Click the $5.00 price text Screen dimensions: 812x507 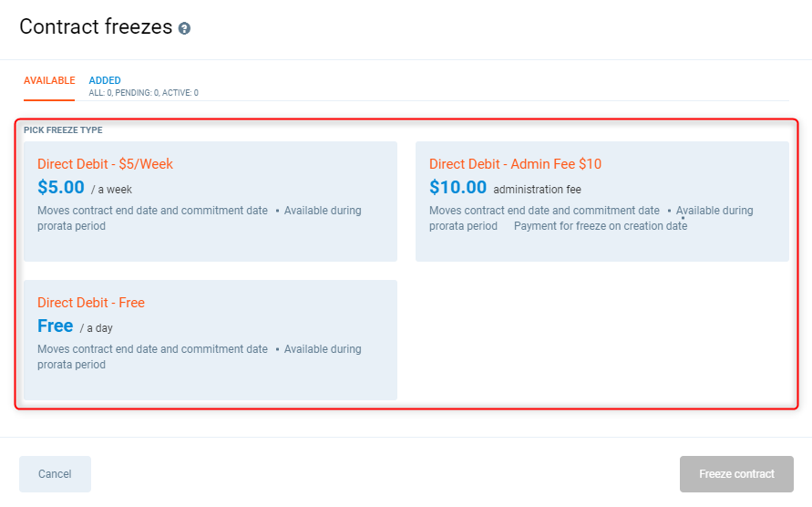click(61, 188)
